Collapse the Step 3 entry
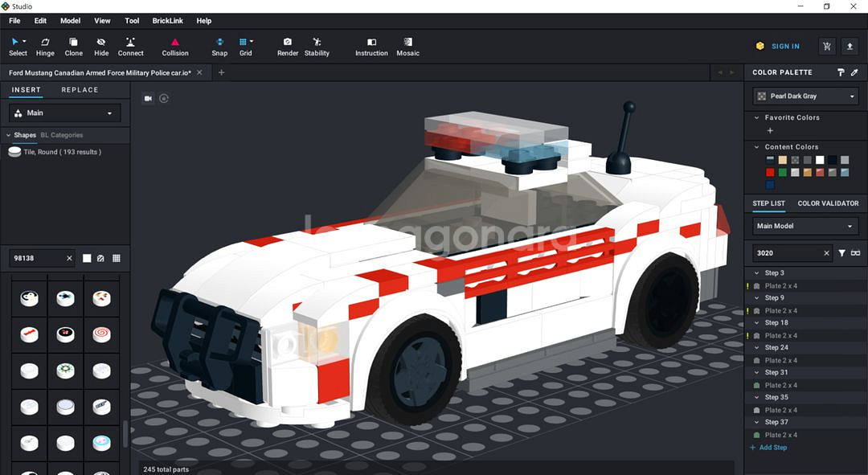868x475 pixels. tap(756, 273)
